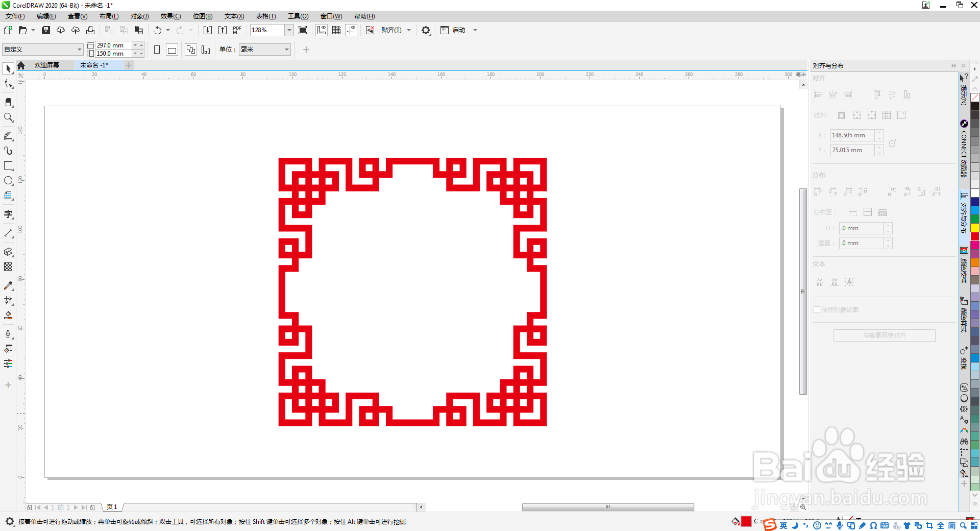Toggle document grid display
The height and width of the screenshot is (531, 980).
(x=336, y=30)
